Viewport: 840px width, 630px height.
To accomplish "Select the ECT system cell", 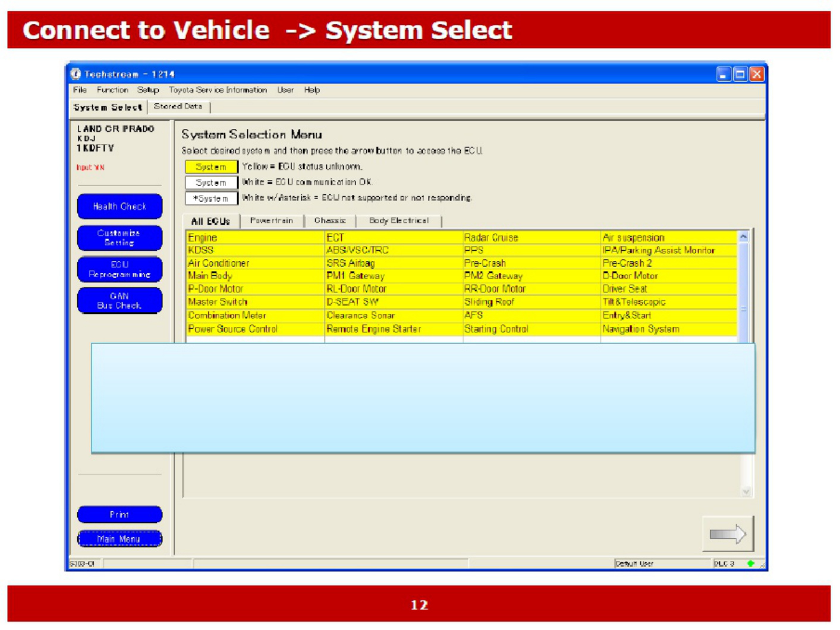I will [x=394, y=238].
